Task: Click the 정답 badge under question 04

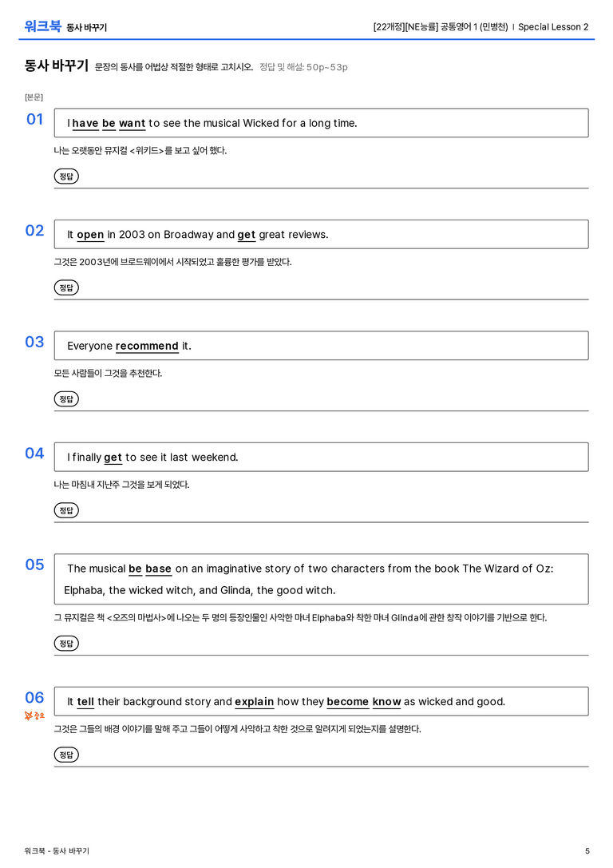Action: (x=66, y=509)
